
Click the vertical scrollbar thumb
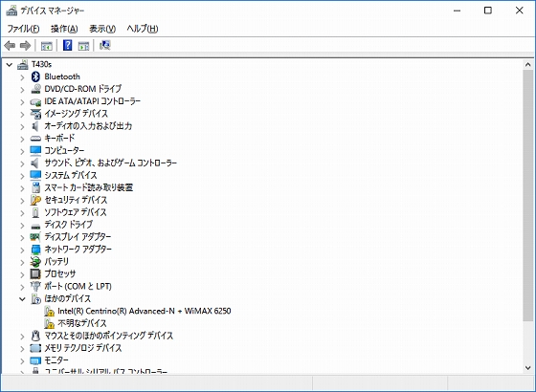click(x=527, y=195)
